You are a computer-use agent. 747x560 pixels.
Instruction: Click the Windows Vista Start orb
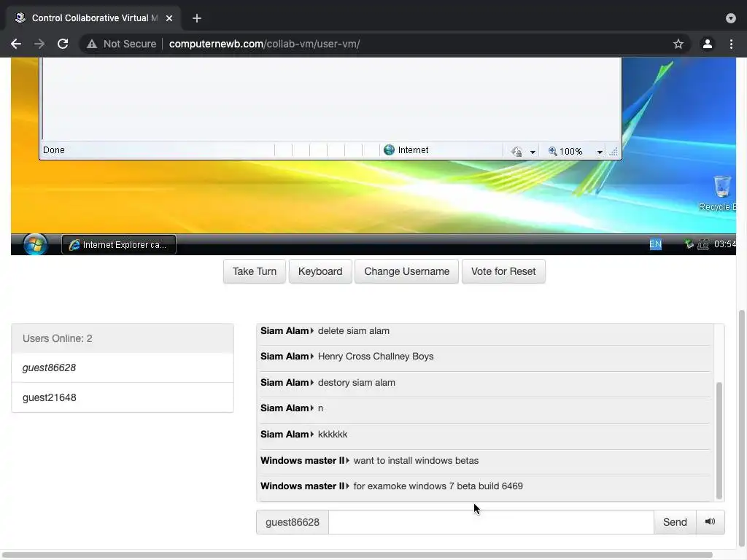[x=35, y=244]
